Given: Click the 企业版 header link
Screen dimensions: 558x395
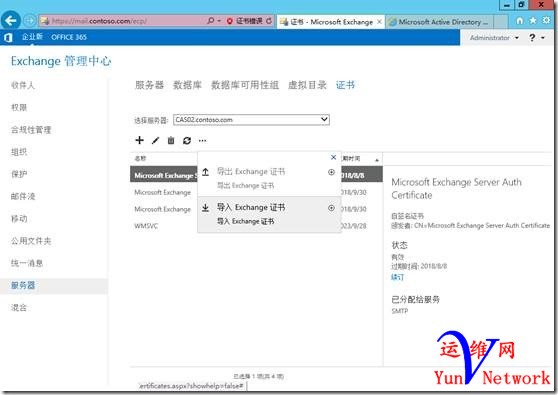Looking at the screenshot, I should 32,37.
